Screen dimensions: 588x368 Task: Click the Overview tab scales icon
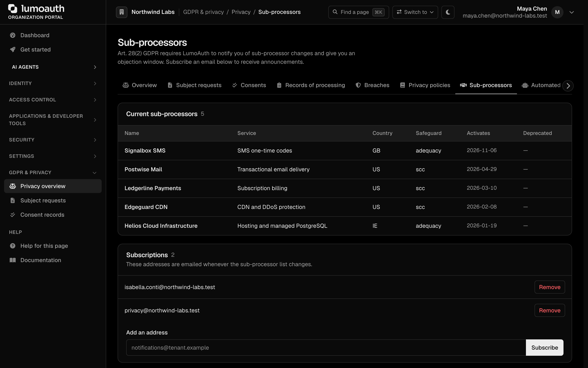pos(126,85)
